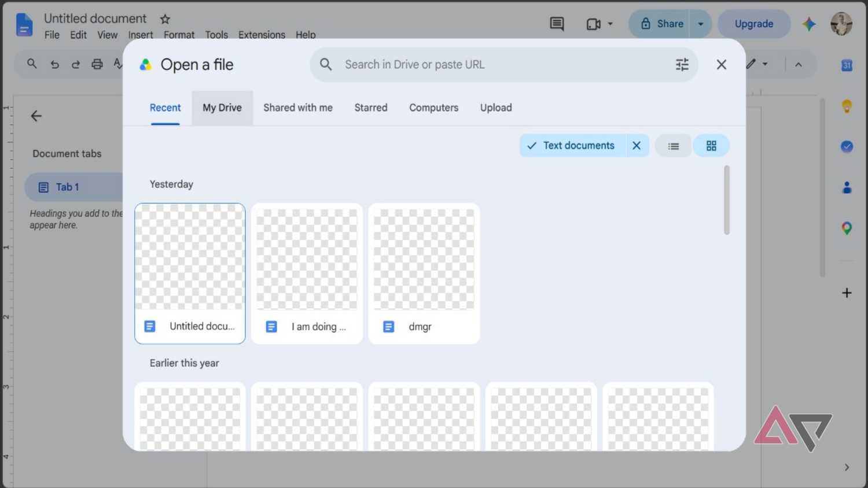Click the magnifier icon in Docs toolbar
This screenshot has width=868, height=488.
coord(32,64)
